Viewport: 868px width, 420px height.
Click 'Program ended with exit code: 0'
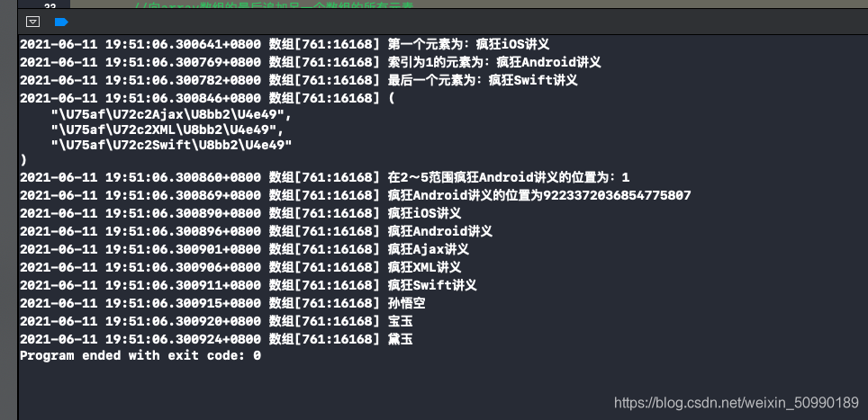tap(140, 355)
